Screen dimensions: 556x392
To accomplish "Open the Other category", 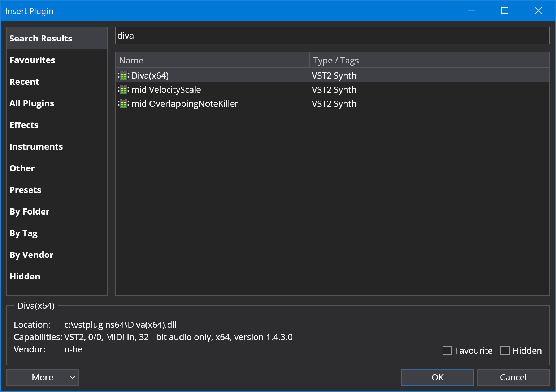I will click(x=57, y=168).
